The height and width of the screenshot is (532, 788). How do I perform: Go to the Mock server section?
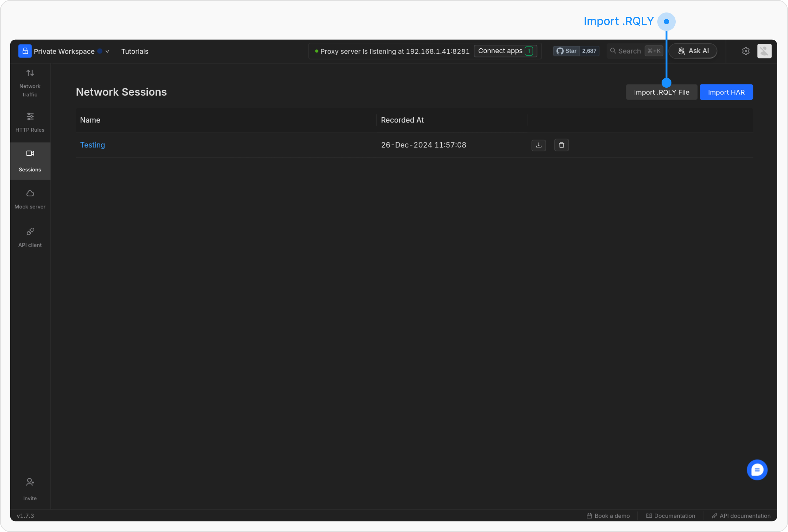(30, 199)
